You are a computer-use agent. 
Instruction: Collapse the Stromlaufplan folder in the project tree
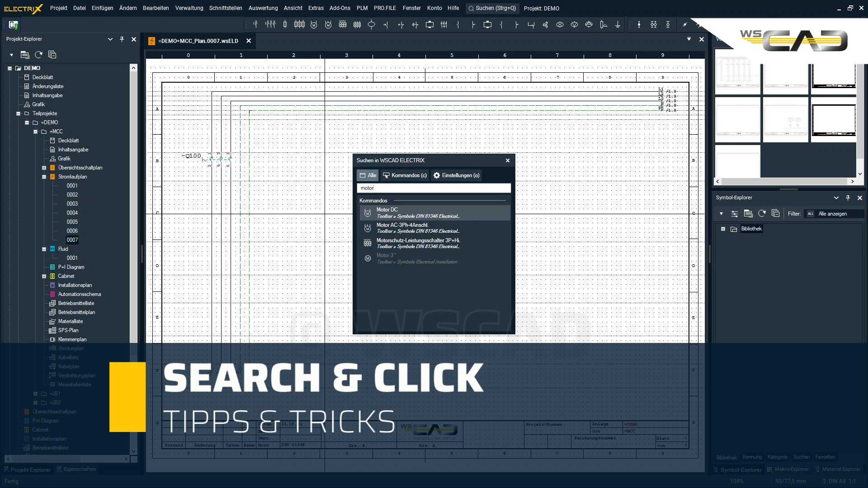(43, 177)
